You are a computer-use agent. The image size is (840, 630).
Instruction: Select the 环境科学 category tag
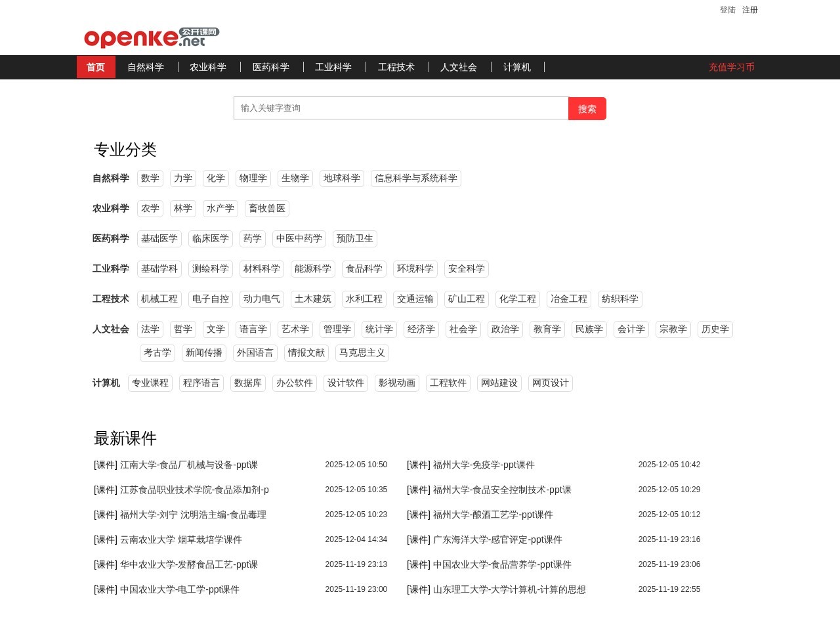pyautogui.click(x=416, y=268)
